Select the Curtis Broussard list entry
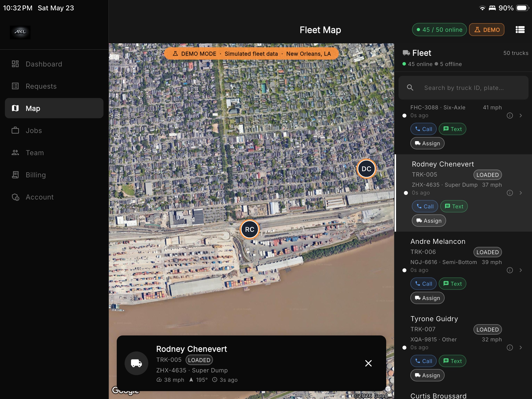This screenshot has width=532, height=399. [x=438, y=395]
